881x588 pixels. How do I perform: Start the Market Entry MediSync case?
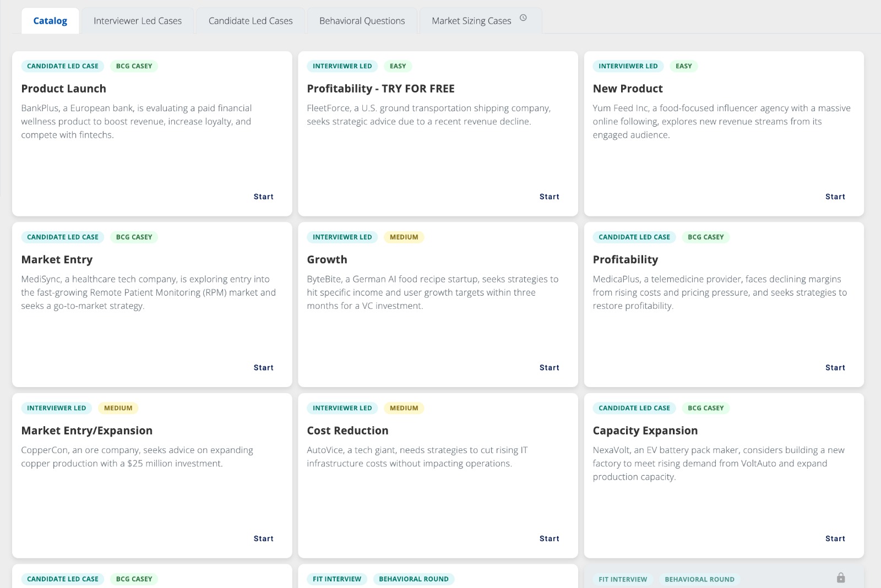click(263, 368)
